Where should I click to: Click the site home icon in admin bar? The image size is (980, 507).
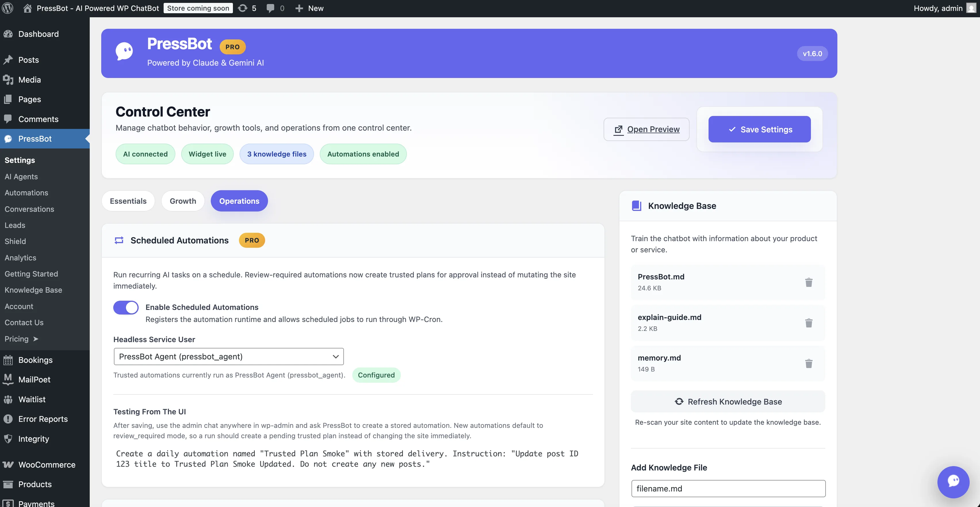tap(27, 8)
